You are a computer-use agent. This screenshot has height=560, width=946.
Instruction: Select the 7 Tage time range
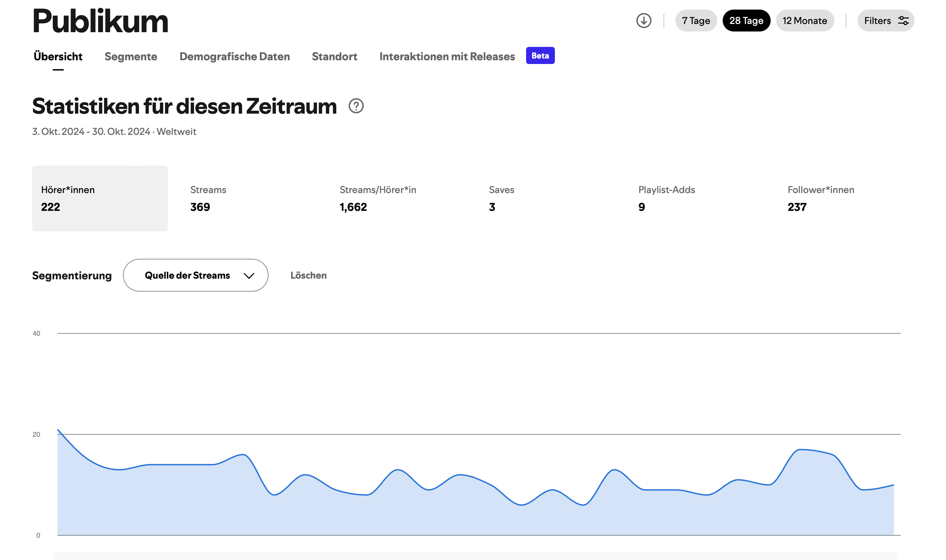696,21
